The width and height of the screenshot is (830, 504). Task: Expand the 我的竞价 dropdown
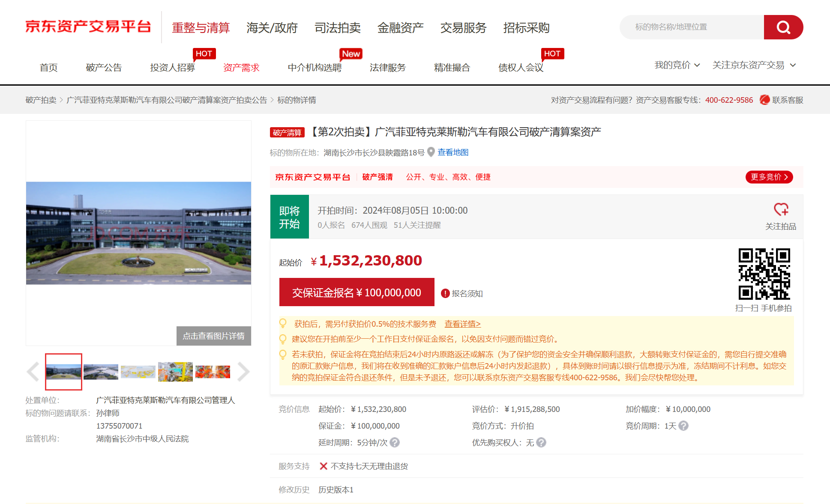pos(677,65)
